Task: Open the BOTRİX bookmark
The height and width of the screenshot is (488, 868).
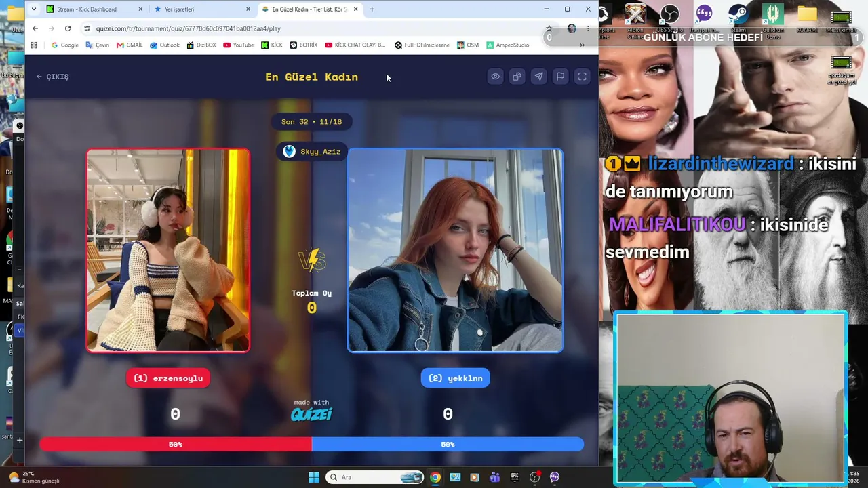Action: pos(303,45)
